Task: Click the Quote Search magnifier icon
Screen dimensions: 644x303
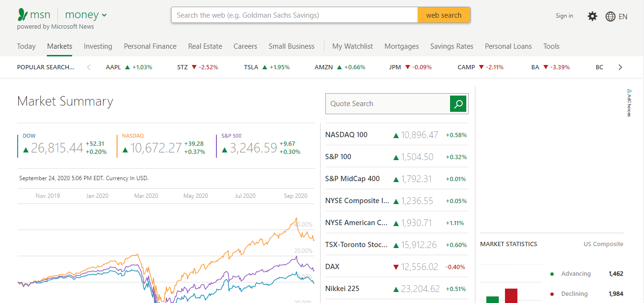Action: (458, 103)
